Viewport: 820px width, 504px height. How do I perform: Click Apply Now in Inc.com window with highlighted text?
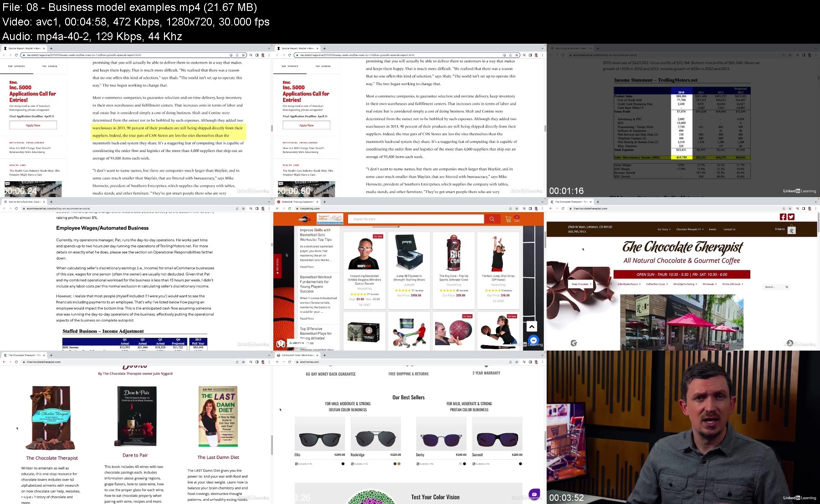33,125
